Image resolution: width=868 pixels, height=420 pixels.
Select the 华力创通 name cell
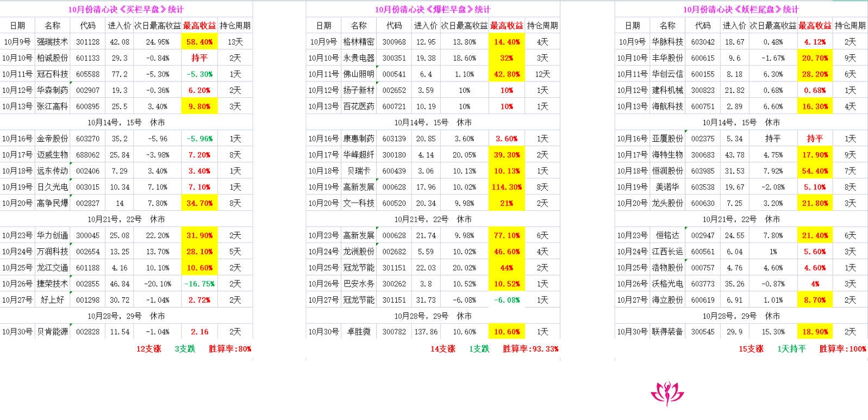[53, 235]
